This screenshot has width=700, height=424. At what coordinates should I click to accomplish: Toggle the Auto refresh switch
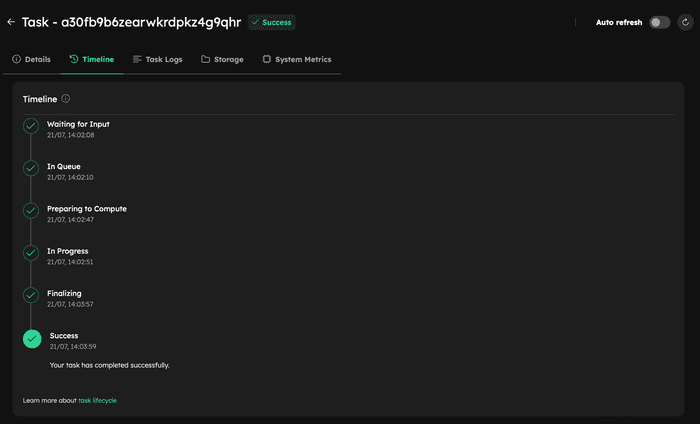pyautogui.click(x=659, y=22)
